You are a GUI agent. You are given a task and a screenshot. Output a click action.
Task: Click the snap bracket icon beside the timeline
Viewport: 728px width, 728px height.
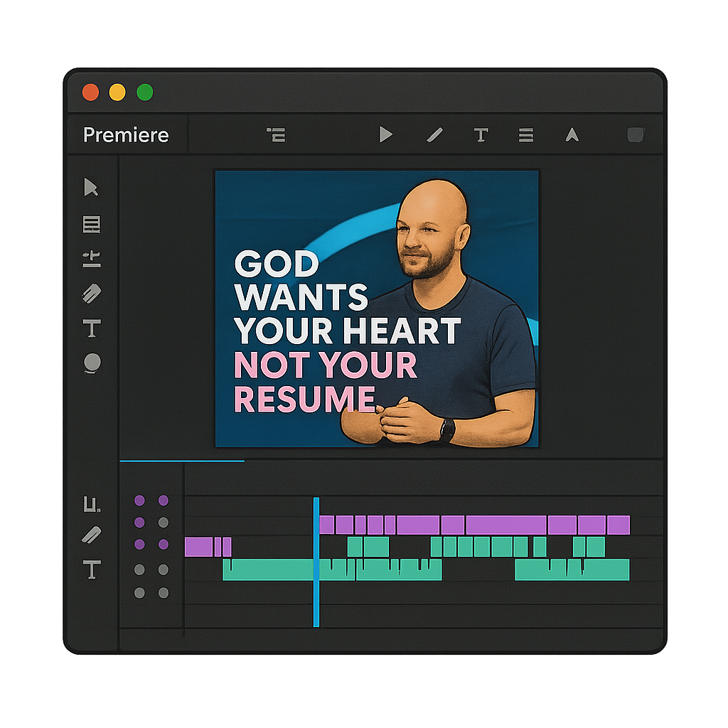coord(92,504)
